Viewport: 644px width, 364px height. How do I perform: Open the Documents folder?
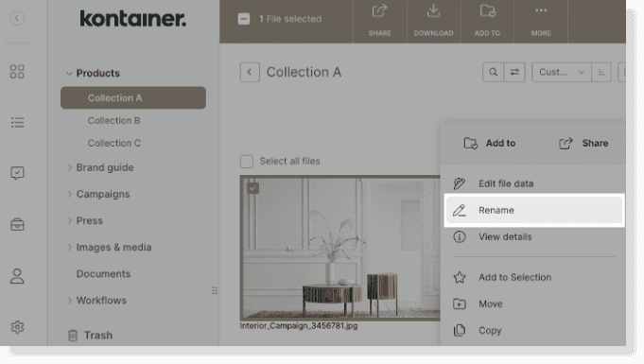(x=103, y=273)
